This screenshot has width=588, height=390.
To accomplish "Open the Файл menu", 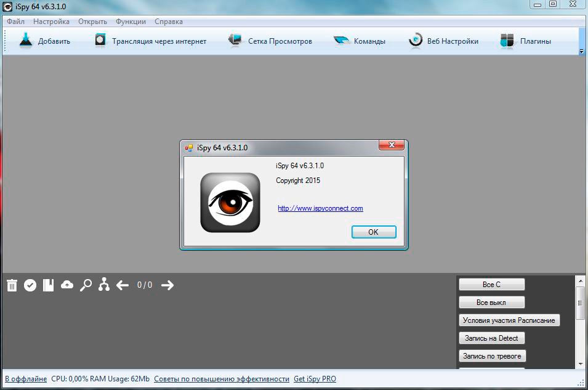I will pos(15,22).
